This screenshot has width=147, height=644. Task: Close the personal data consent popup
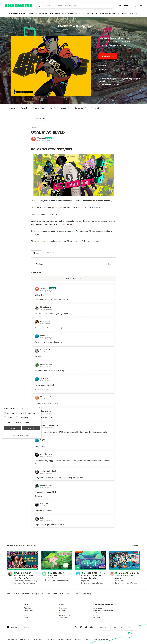tap(39, 408)
